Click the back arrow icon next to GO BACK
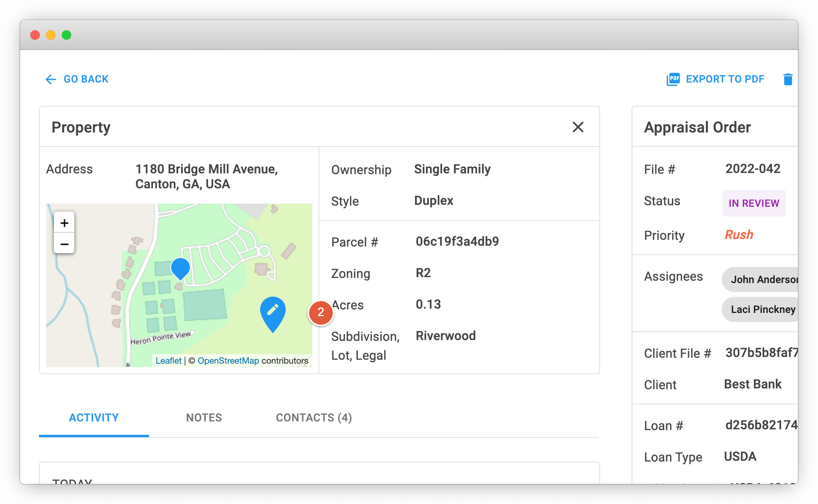 click(50, 79)
